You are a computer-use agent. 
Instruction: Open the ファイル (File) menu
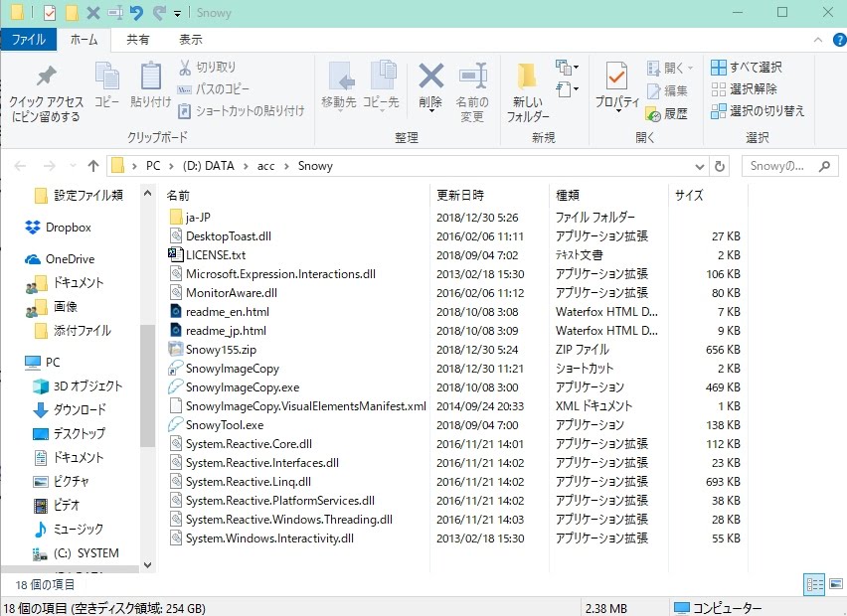point(28,40)
